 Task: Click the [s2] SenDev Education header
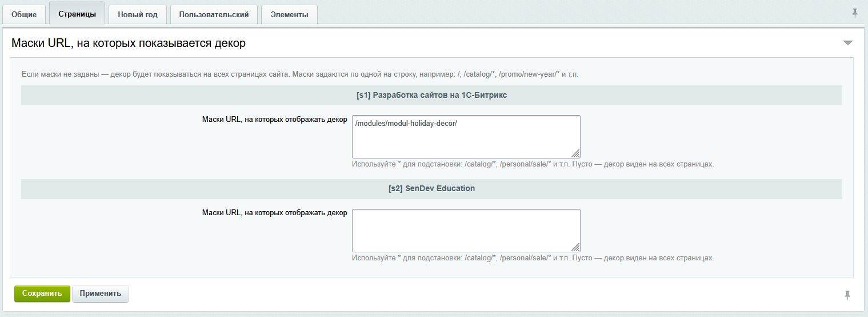(x=431, y=188)
